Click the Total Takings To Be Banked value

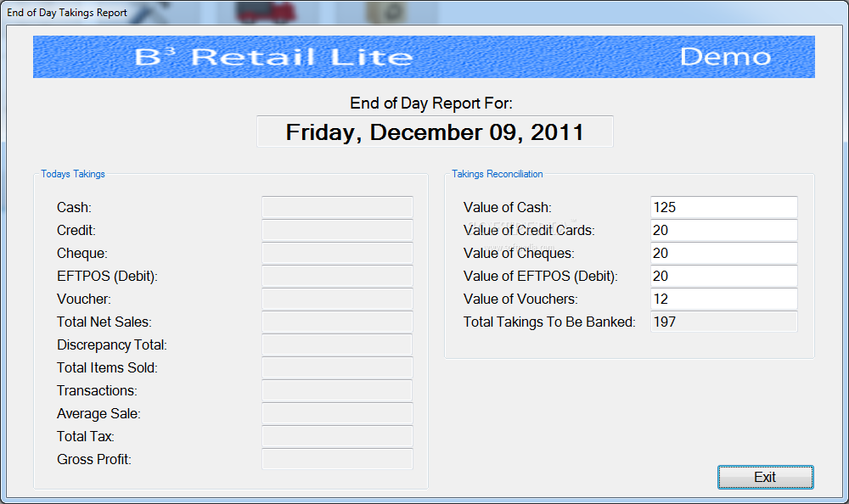click(724, 322)
